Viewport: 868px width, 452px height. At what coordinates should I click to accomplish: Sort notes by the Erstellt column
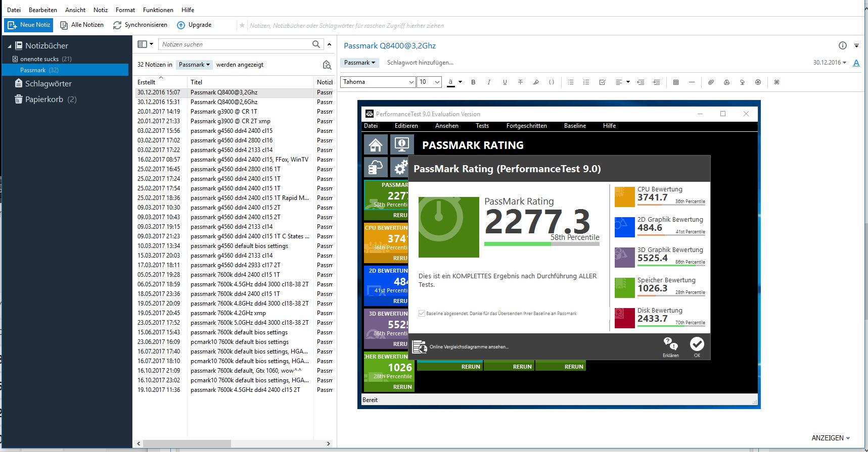tap(160, 82)
